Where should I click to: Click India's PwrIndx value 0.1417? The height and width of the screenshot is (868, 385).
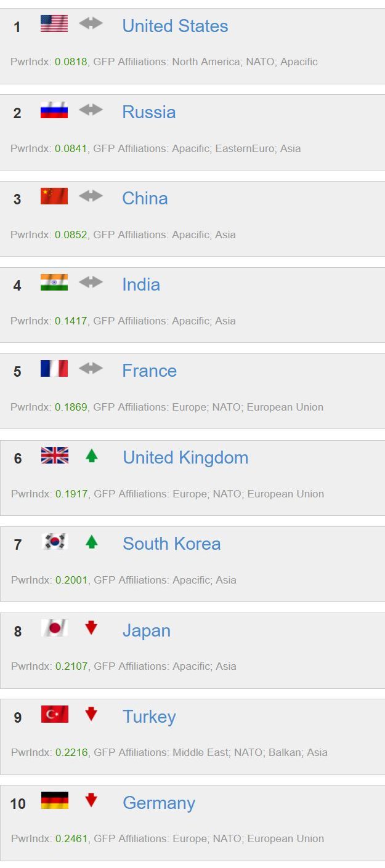click(x=71, y=321)
